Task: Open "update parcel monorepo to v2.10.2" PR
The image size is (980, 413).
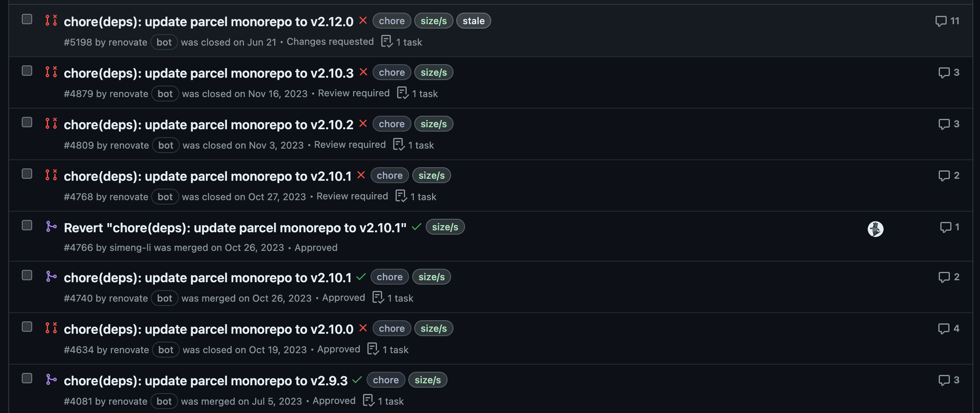Action: point(208,125)
